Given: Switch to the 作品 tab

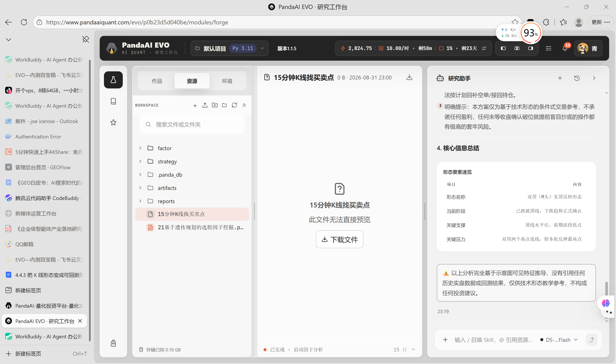Looking at the screenshot, I should click(157, 81).
